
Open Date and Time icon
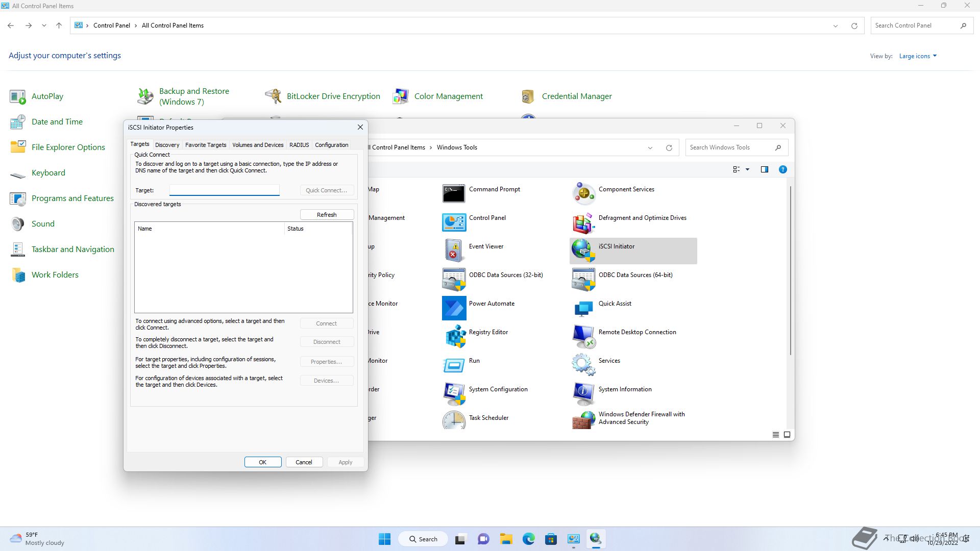click(18, 122)
